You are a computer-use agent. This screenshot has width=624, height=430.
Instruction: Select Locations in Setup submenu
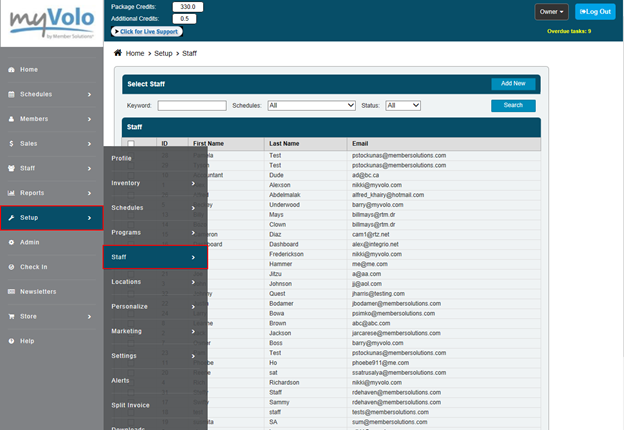tap(155, 282)
